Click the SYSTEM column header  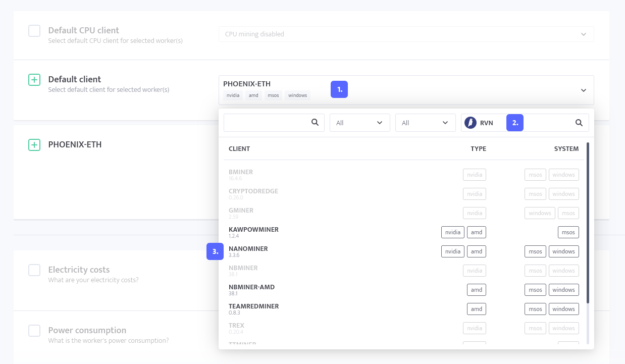pyautogui.click(x=566, y=149)
